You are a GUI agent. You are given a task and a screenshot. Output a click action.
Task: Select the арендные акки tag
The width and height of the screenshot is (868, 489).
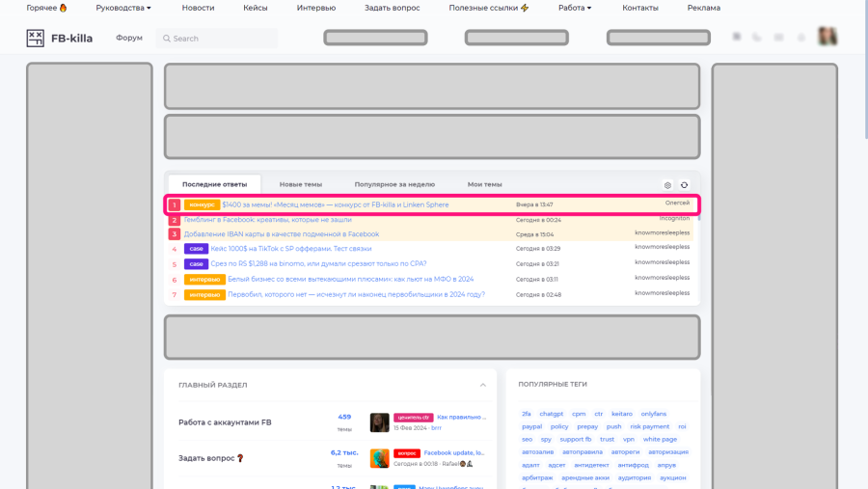[x=585, y=478]
